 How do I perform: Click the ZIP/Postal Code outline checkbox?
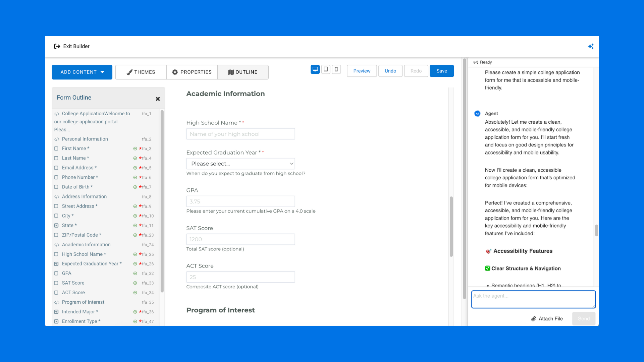tap(56, 235)
